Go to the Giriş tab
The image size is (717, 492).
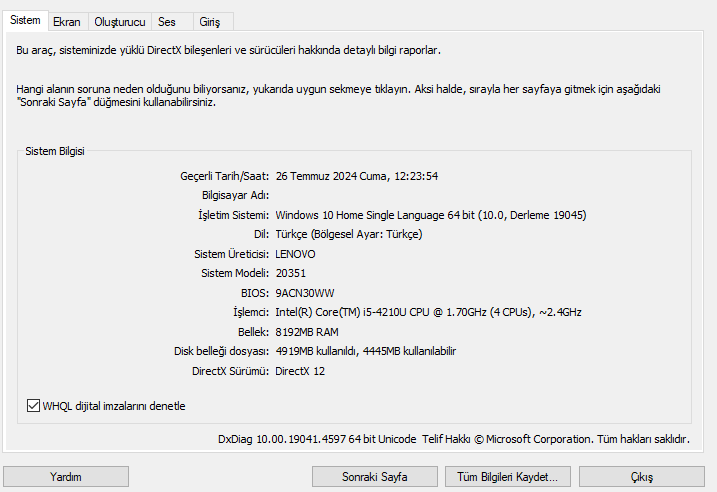pyautogui.click(x=210, y=21)
